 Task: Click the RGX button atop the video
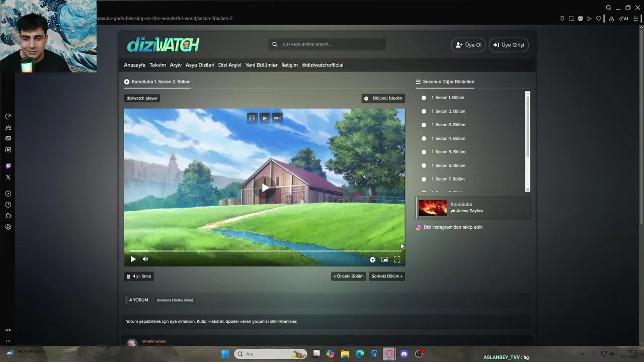click(x=277, y=118)
